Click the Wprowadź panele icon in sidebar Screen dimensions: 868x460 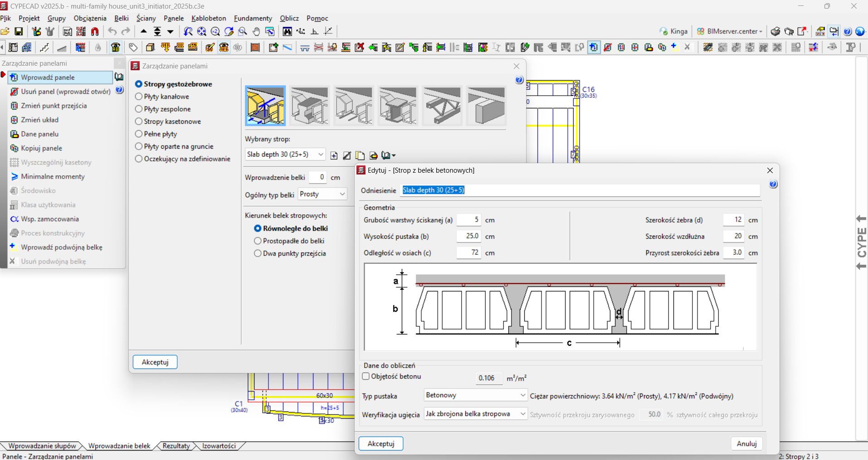point(14,77)
